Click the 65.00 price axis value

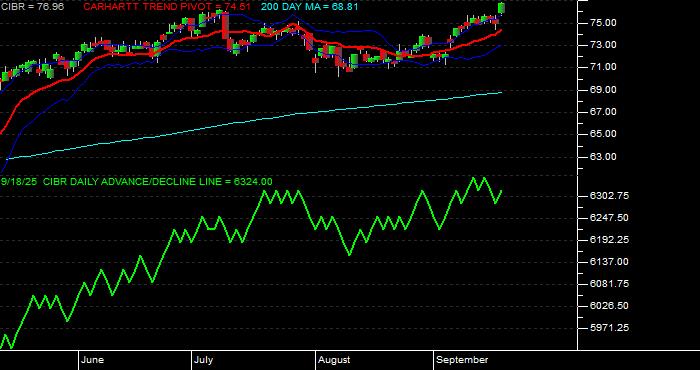pyautogui.click(x=603, y=134)
